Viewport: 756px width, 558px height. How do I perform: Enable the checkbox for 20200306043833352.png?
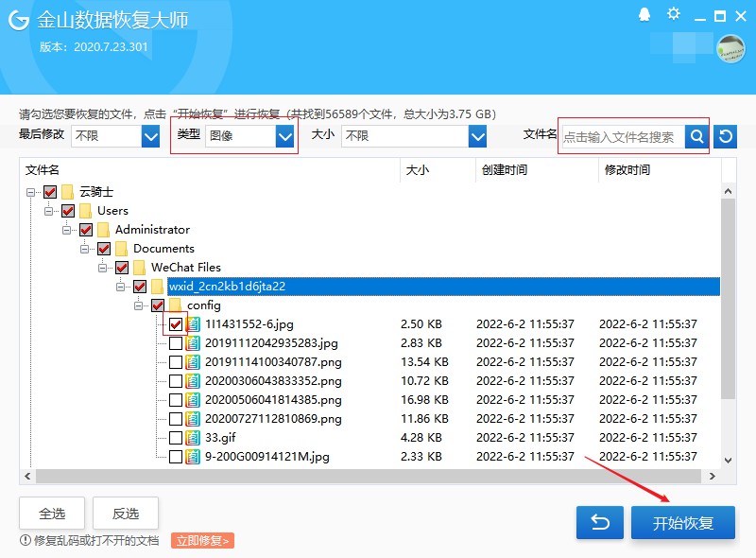(177, 381)
